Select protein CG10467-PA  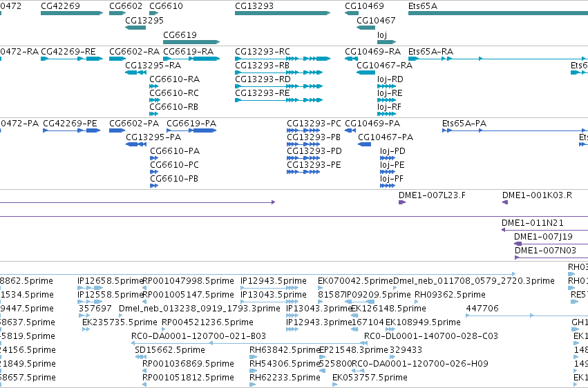click(365, 144)
